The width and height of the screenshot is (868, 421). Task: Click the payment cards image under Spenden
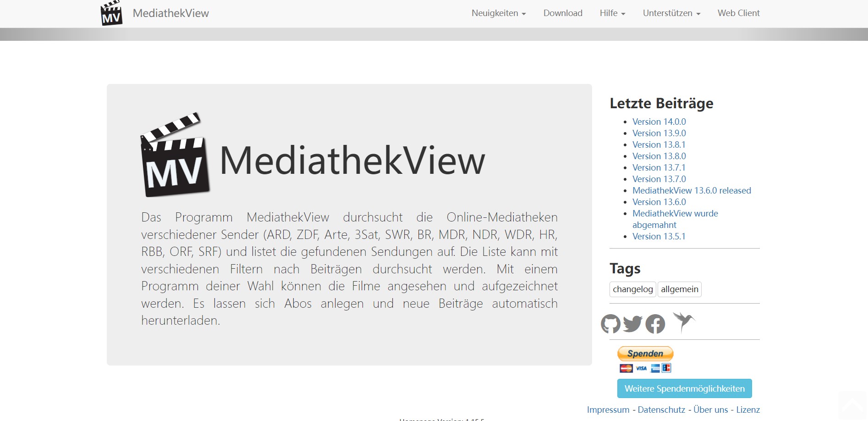coord(645,368)
